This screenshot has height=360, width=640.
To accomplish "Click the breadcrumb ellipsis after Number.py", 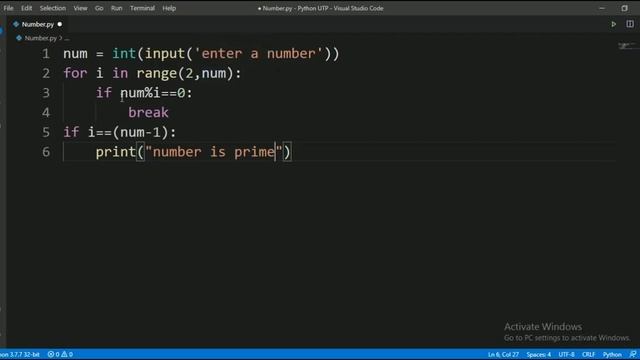I will tap(67, 38).
